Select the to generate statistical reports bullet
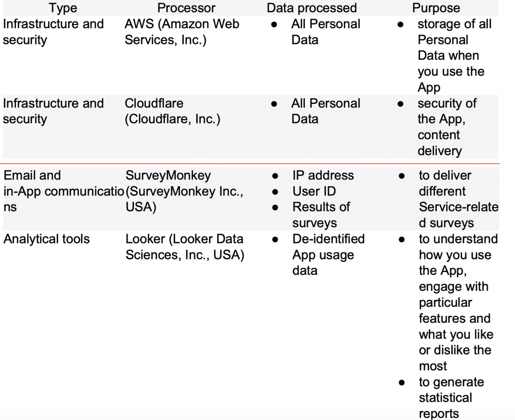The height and width of the screenshot is (420, 515). click(451, 397)
